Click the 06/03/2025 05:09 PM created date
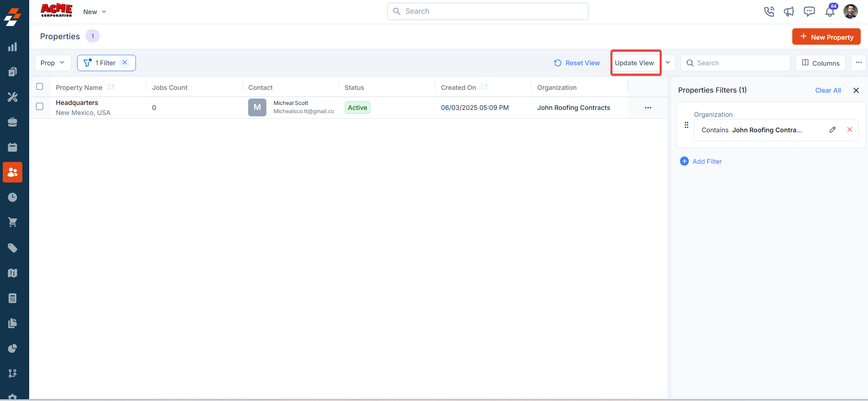The width and height of the screenshot is (868, 401). (475, 108)
